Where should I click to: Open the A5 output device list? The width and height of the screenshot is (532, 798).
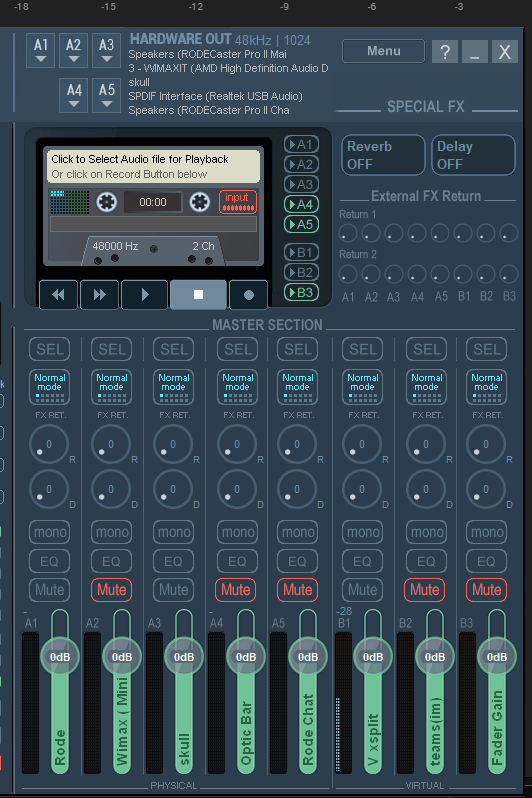point(106,95)
